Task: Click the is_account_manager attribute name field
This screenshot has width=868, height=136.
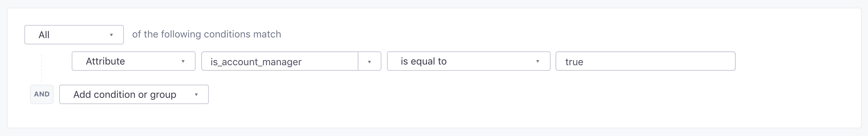Action: [x=280, y=61]
